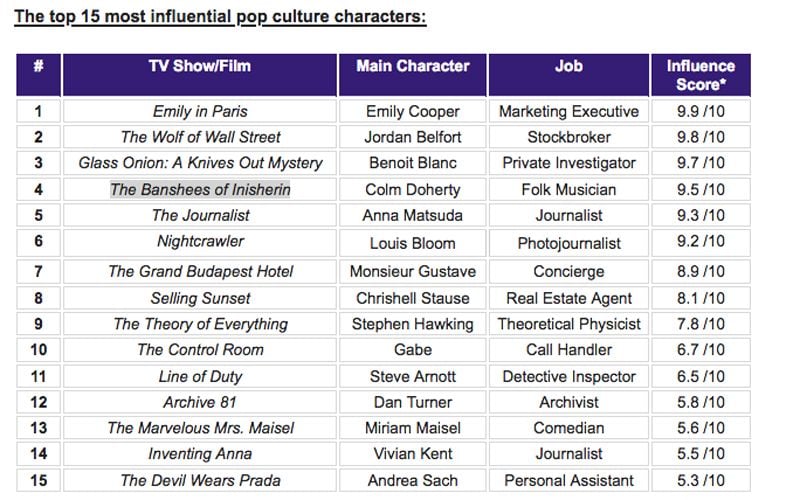The height and width of the screenshot is (500, 800).
Task: Click the Main Character column header
Action: point(412,75)
